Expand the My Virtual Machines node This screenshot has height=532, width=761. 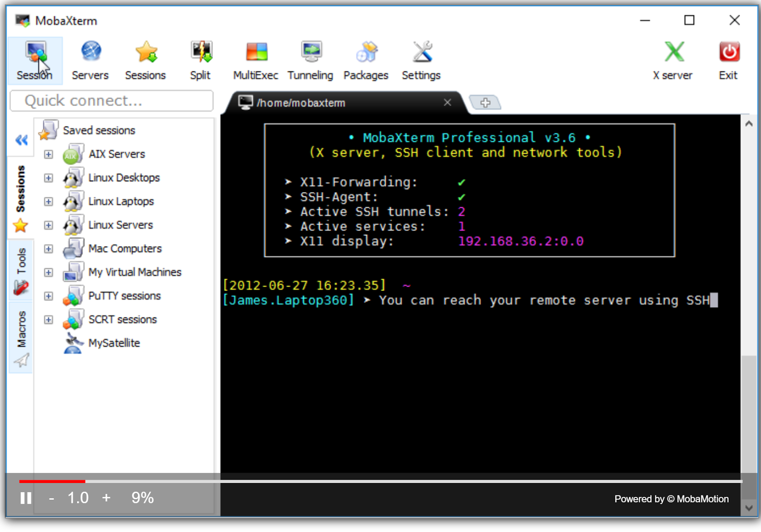[x=49, y=272]
